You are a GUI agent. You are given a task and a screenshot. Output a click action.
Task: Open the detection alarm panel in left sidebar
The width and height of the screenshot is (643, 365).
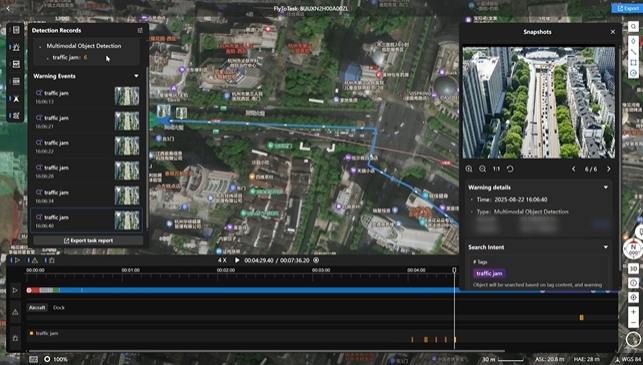pos(16,47)
